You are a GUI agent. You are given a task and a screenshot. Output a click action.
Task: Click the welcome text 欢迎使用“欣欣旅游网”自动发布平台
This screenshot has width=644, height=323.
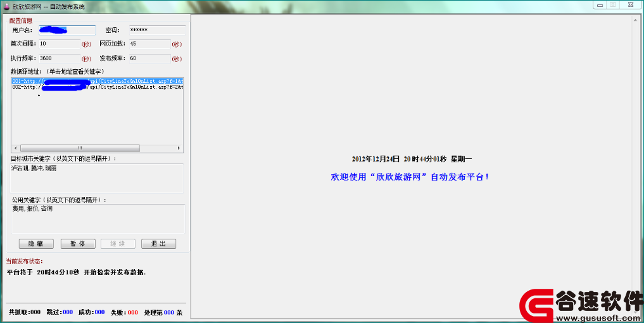[410, 177]
